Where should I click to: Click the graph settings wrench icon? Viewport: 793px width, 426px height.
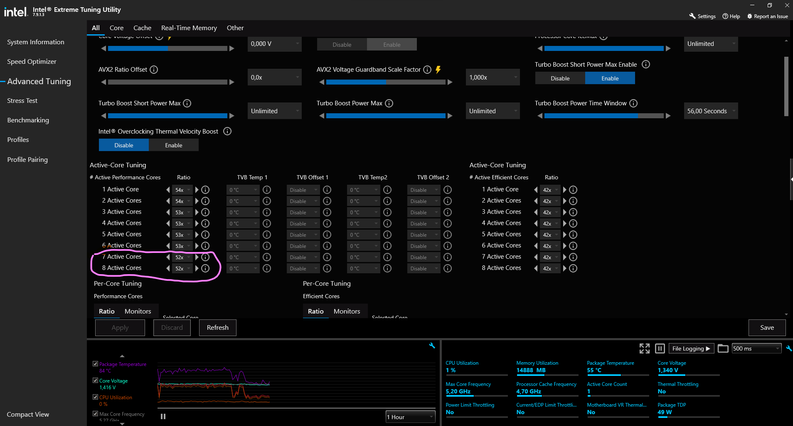pyautogui.click(x=431, y=346)
